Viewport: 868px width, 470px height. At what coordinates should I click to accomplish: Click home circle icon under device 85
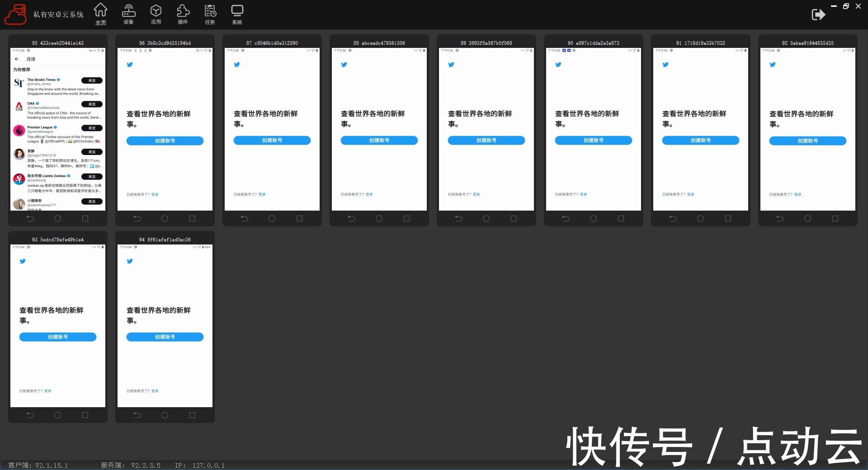tap(57, 219)
